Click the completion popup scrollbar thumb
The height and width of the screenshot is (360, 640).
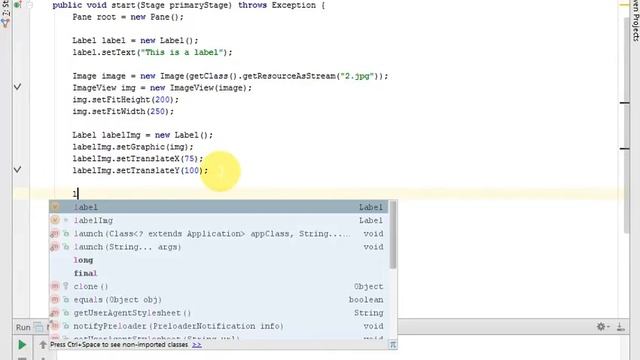(393, 235)
